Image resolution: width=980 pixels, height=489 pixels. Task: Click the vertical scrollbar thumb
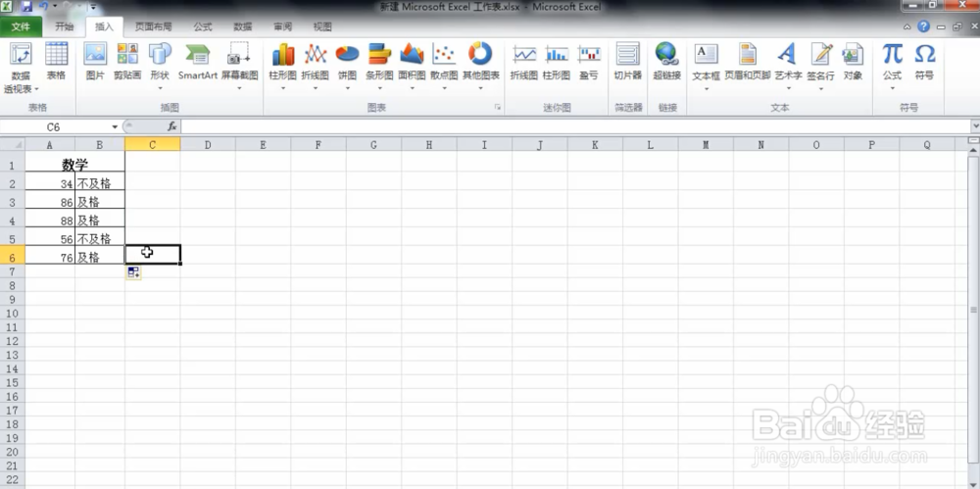[973, 311]
